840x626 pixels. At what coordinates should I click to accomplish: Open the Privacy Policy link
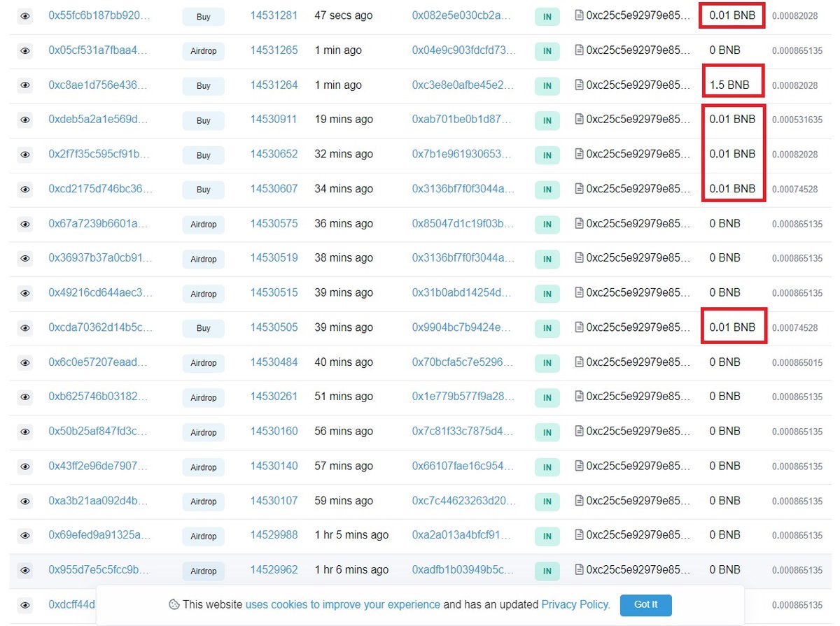click(x=575, y=604)
